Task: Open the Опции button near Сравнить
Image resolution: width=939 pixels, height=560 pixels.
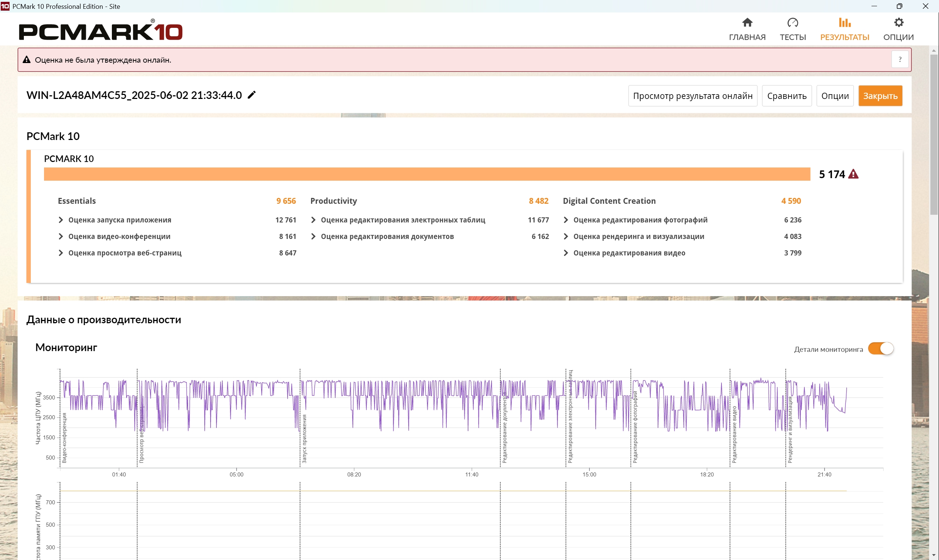Action: 835,96
